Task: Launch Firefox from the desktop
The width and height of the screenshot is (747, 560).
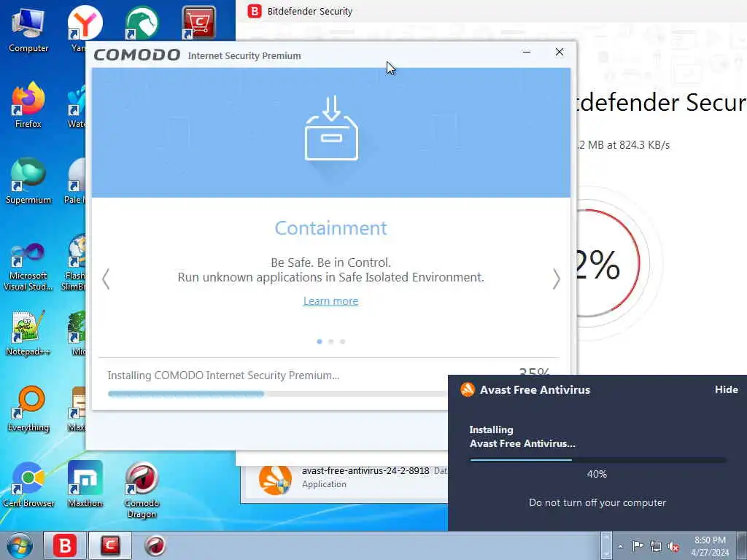Action: point(28,105)
